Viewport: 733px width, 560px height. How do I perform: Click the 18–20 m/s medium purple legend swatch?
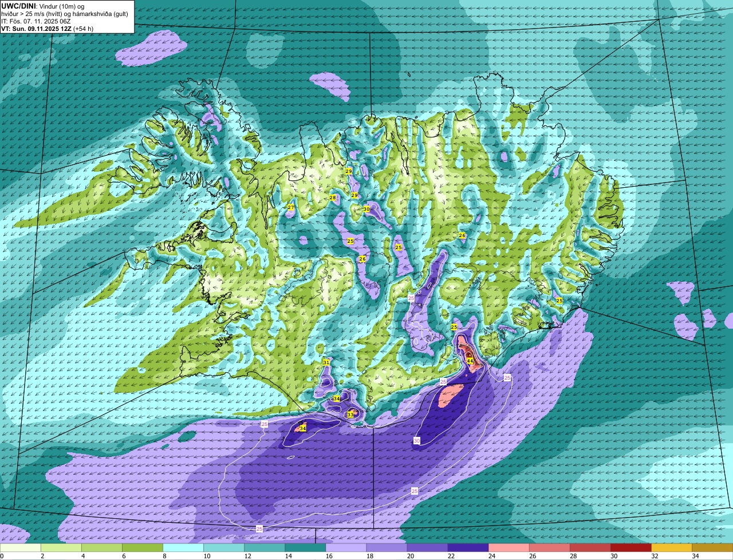(387, 548)
